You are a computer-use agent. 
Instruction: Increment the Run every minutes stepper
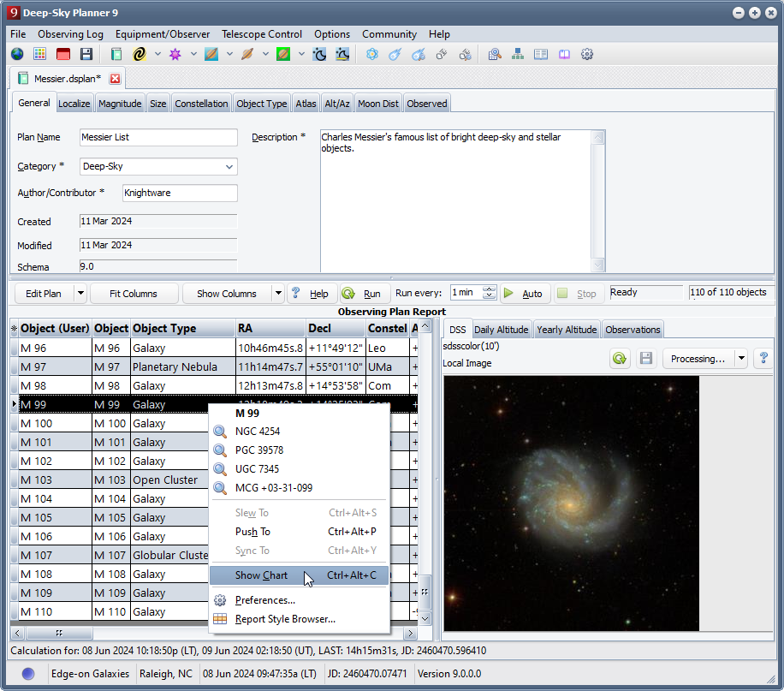pyautogui.click(x=490, y=289)
